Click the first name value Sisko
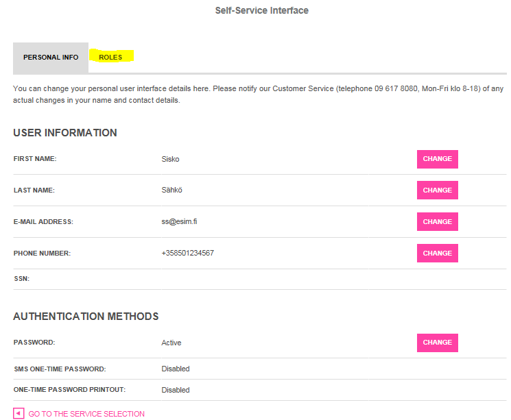Viewport: 511px width, 420px height. [x=170, y=159]
